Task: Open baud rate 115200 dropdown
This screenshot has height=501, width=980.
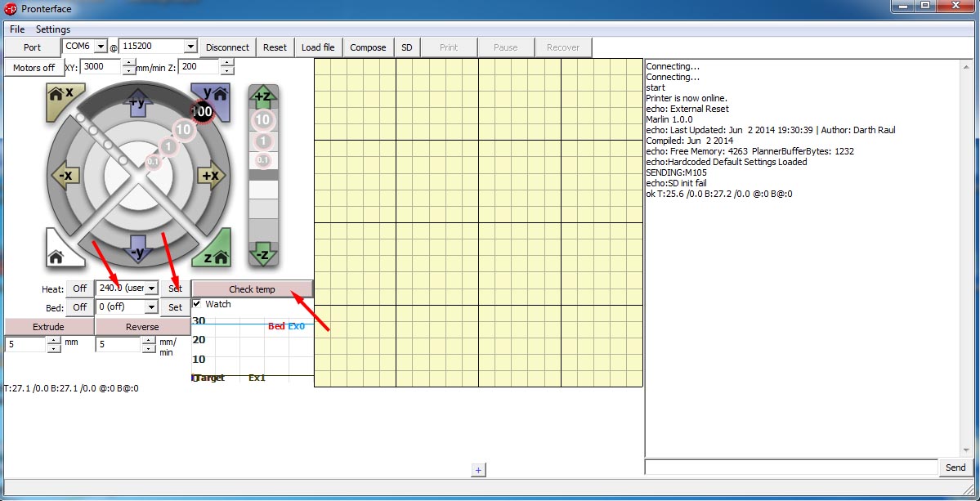Action: pos(190,47)
